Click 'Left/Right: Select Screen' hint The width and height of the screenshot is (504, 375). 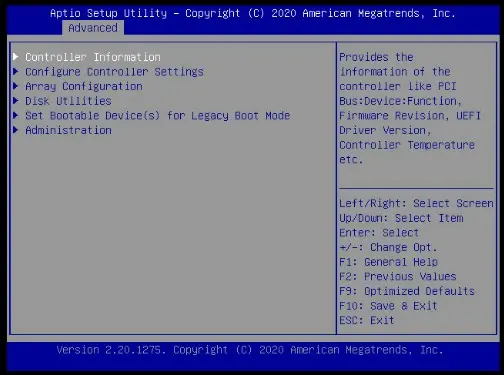(416, 203)
